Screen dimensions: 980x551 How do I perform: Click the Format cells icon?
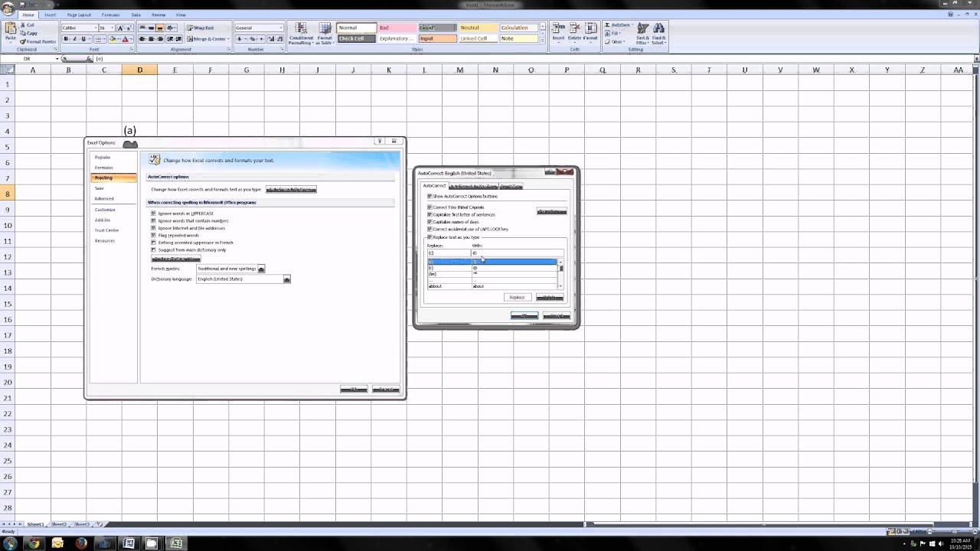click(590, 28)
